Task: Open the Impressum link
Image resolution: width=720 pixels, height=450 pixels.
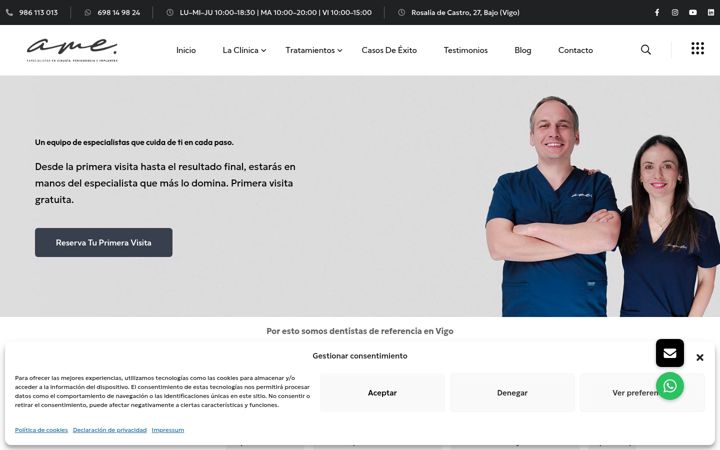Action: 168,430
